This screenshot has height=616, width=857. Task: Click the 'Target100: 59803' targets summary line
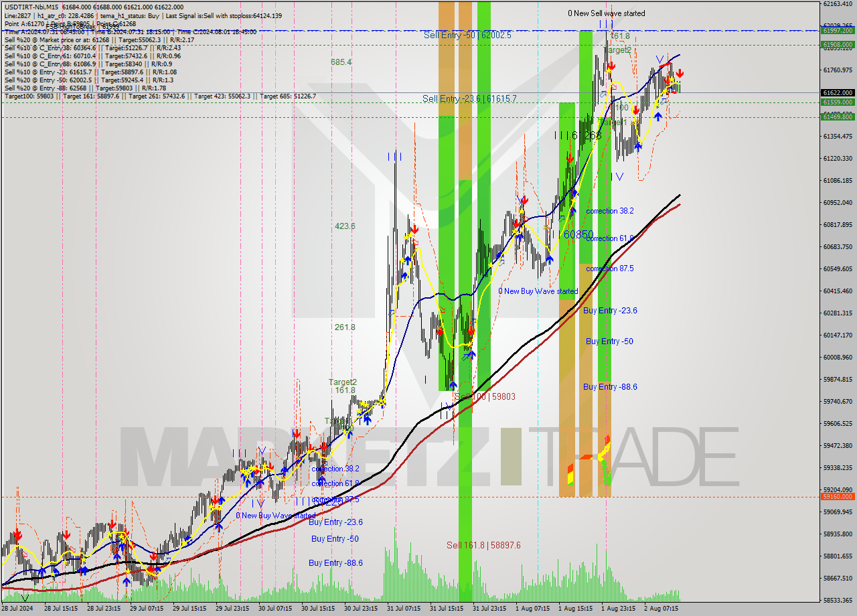[x=160, y=96]
